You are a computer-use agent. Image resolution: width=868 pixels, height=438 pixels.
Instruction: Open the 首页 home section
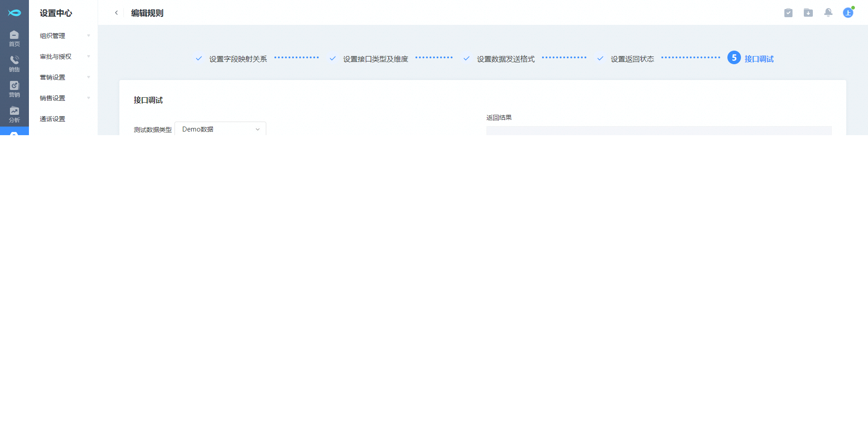14,38
